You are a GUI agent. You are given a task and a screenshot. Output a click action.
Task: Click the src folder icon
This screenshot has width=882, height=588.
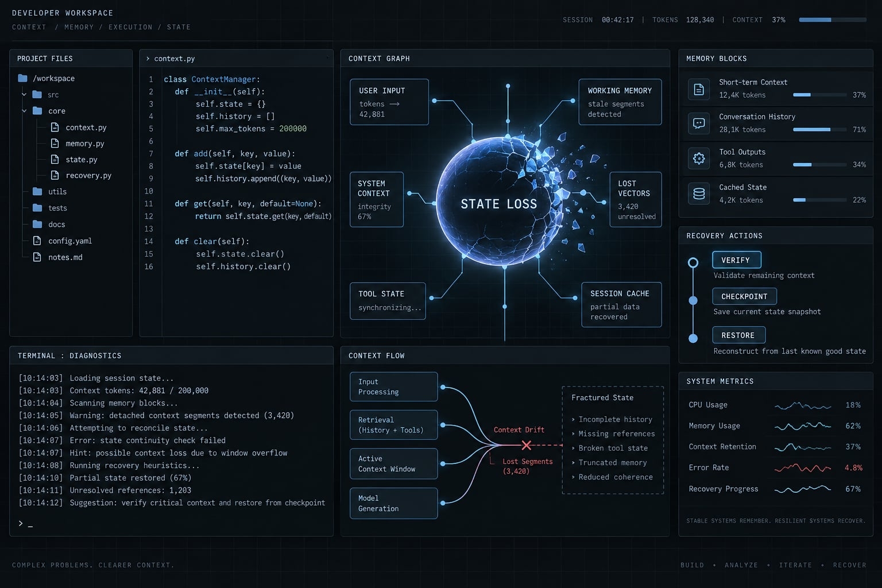click(x=37, y=94)
